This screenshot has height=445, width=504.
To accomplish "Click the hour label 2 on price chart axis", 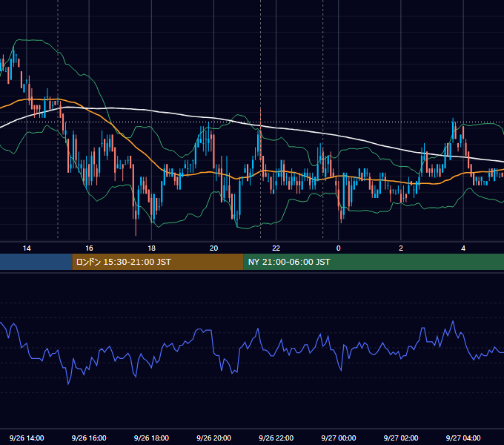I will pos(401,248).
